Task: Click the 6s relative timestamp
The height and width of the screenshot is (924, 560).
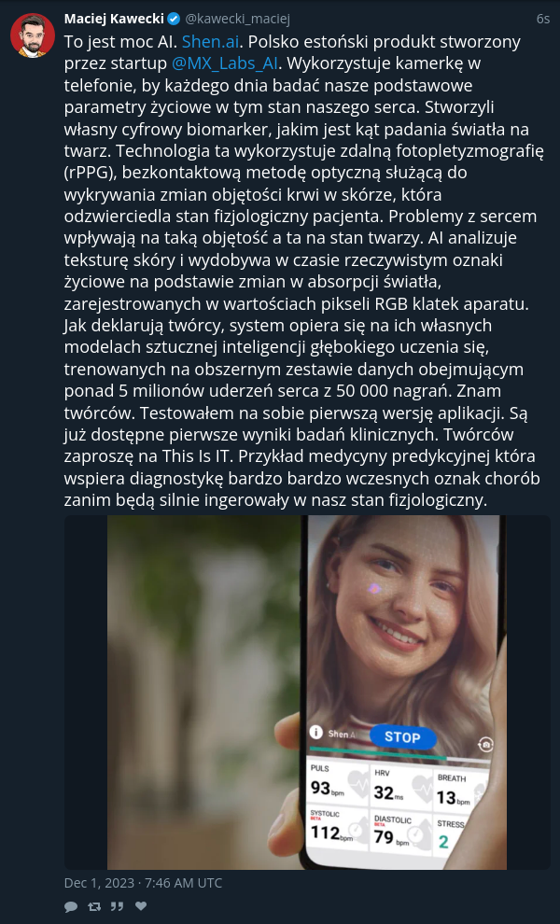Action: click(x=543, y=19)
